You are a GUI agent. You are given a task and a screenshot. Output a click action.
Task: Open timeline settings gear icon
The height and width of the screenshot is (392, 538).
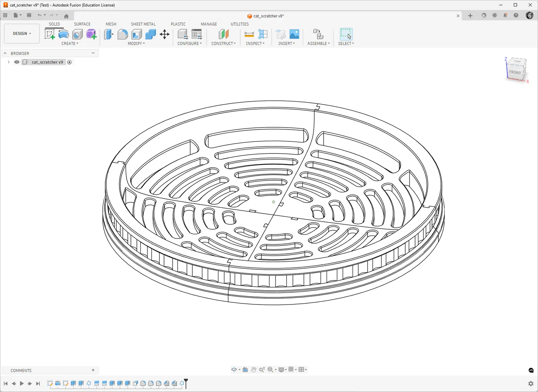pos(531,384)
